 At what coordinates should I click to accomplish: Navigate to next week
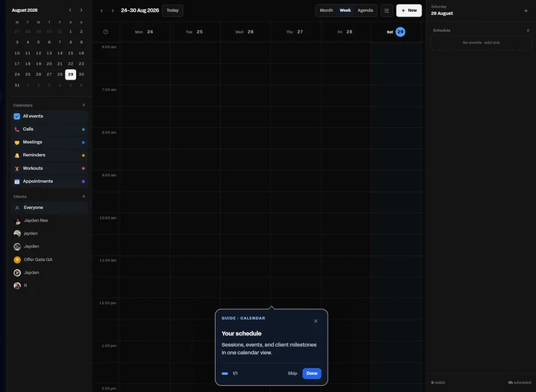pyautogui.click(x=112, y=10)
